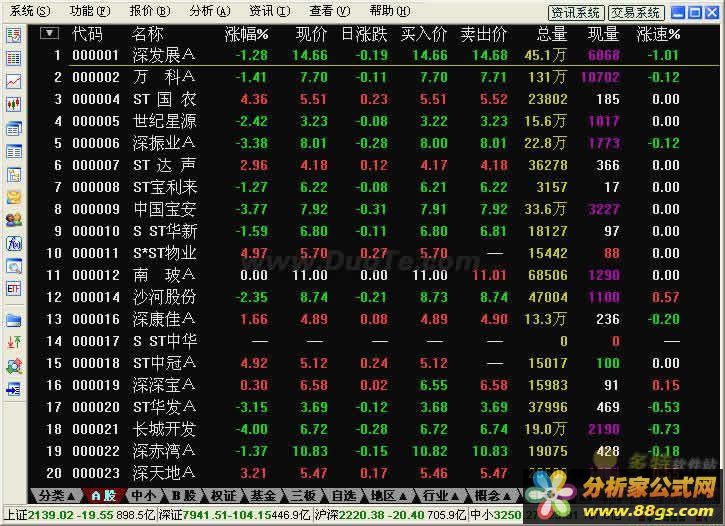
Task: Sort by the 现价 column header
Action: tap(311, 34)
